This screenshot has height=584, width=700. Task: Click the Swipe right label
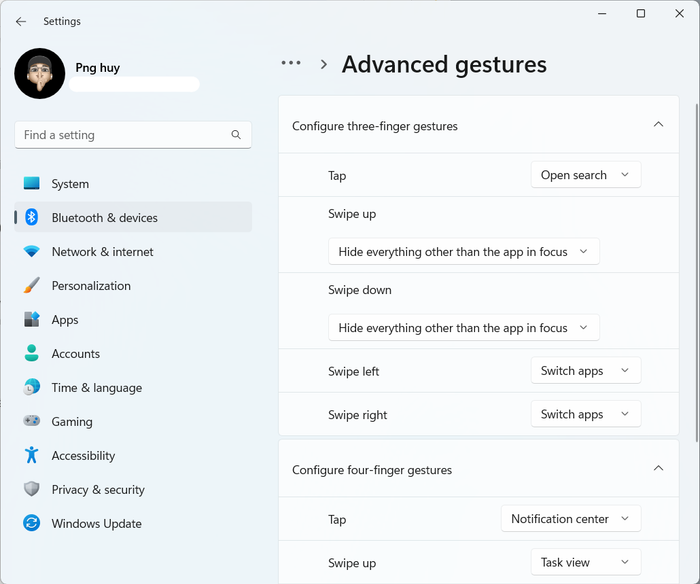pos(357,415)
